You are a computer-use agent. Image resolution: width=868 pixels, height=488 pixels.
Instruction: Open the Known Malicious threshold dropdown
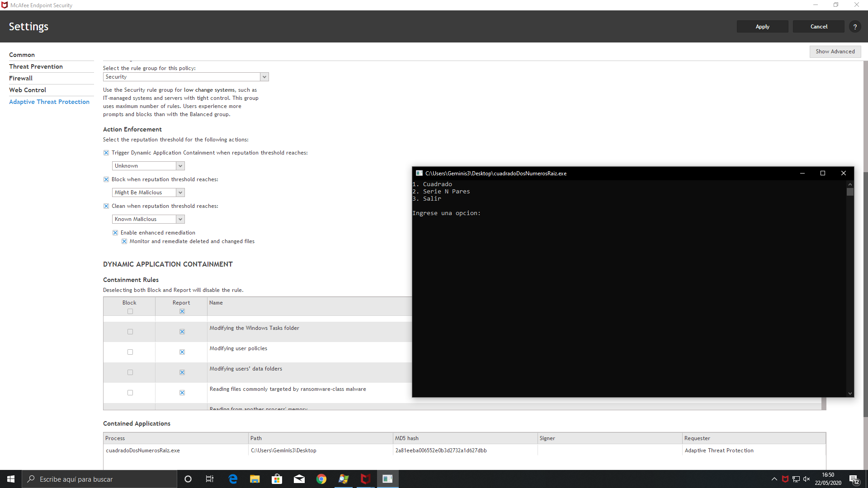click(x=180, y=219)
